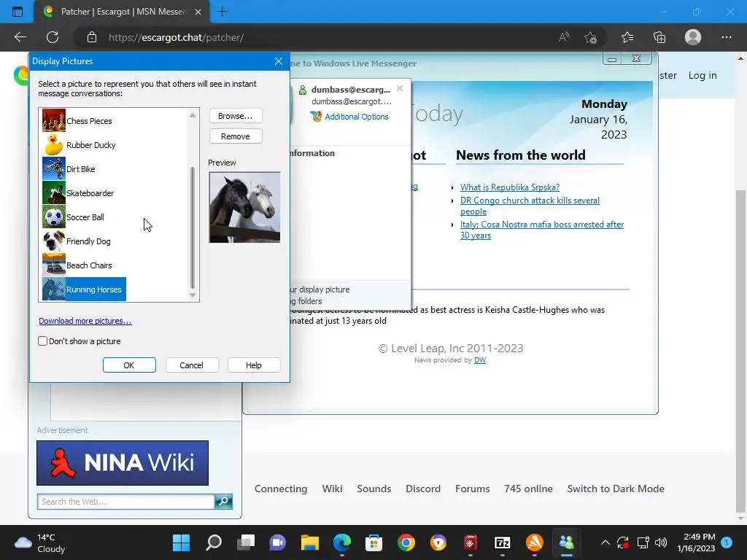Open the 745 online footer link

point(528,489)
